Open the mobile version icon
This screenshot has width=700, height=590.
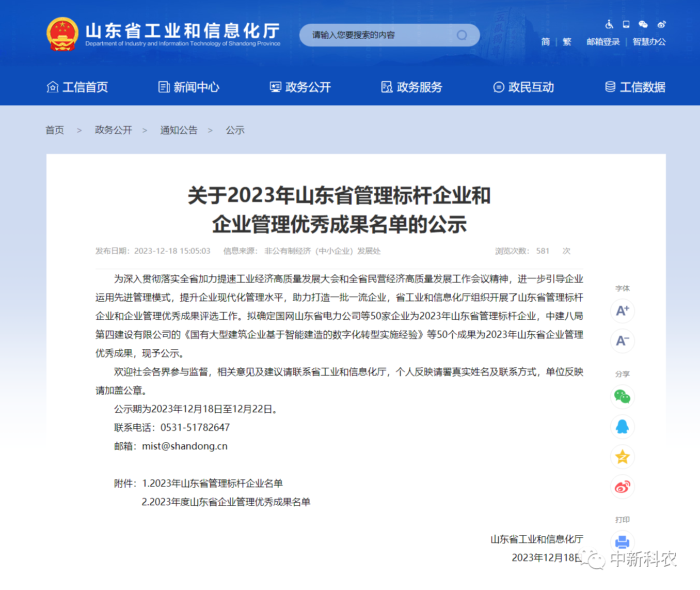(626, 24)
